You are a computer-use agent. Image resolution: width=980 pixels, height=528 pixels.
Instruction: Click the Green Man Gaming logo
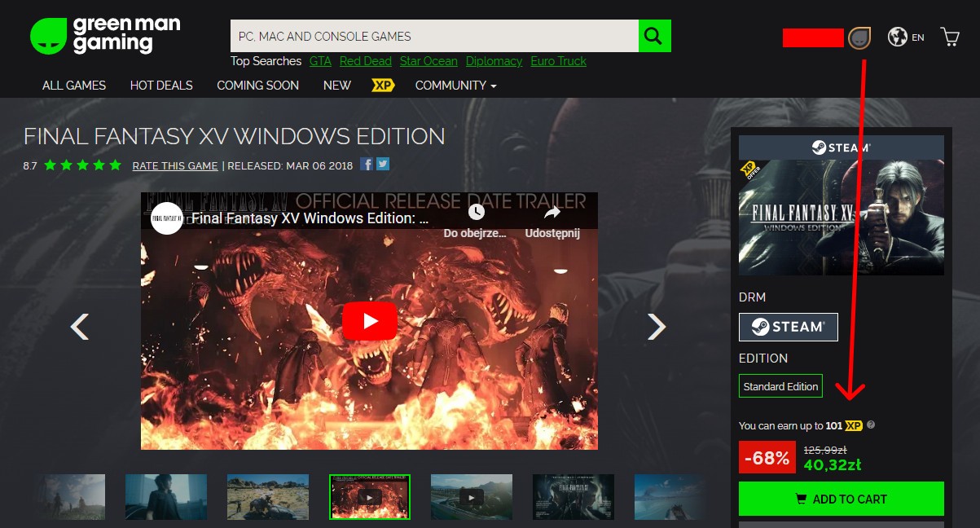105,36
